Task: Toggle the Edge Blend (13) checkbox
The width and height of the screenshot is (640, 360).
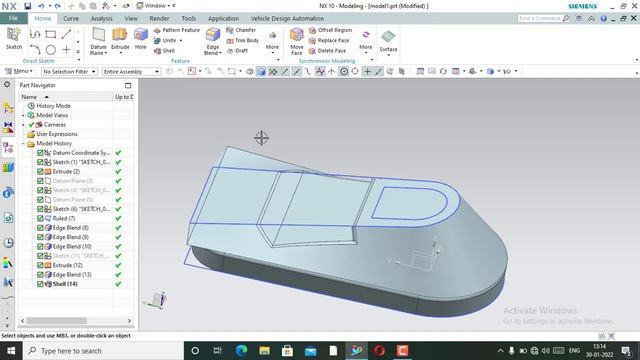Action: click(40, 275)
